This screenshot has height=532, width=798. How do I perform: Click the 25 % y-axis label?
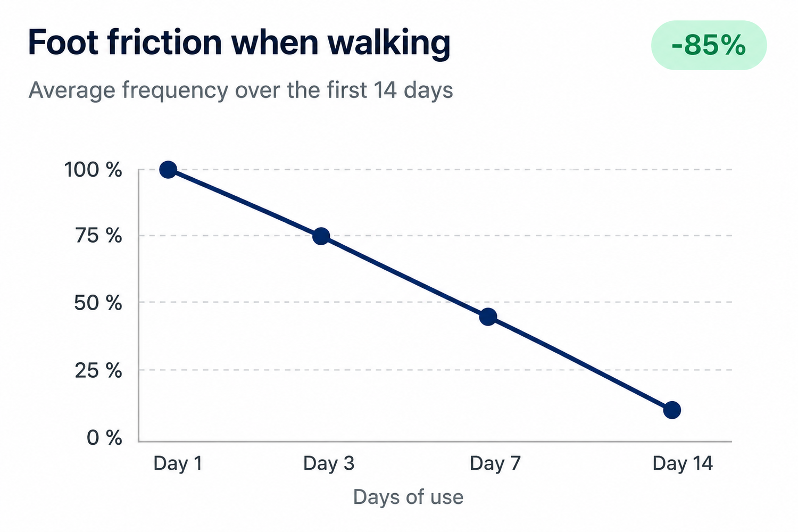pos(98,371)
